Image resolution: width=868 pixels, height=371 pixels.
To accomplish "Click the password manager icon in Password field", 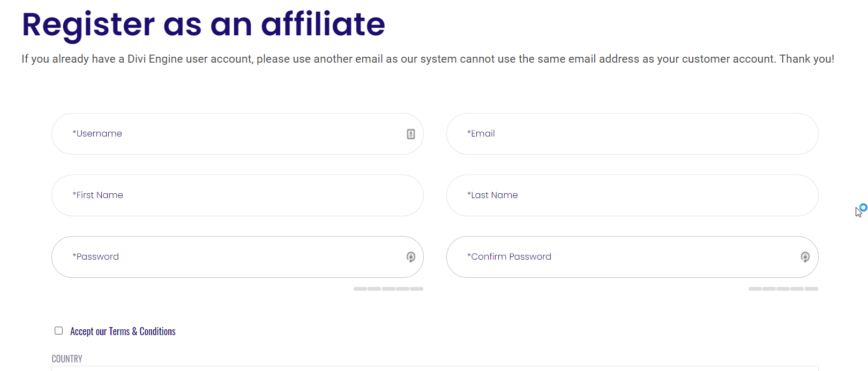I will (411, 257).
